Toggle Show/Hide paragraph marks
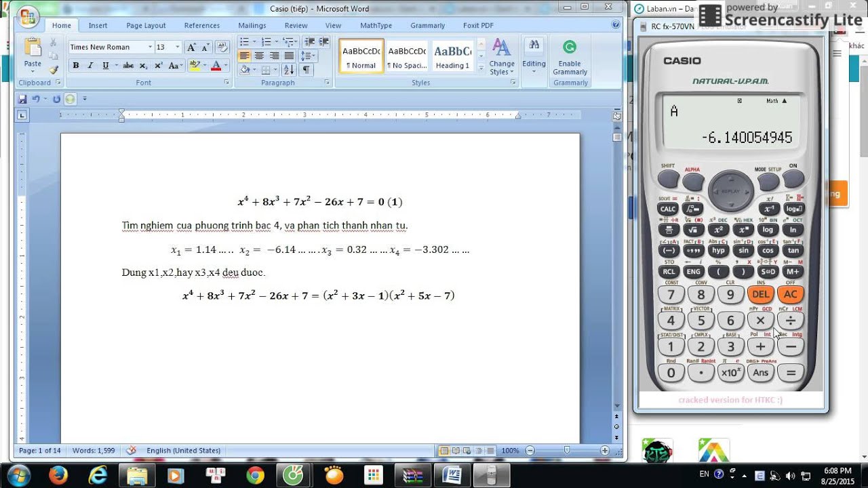This screenshot has width=868, height=488. (307, 70)
